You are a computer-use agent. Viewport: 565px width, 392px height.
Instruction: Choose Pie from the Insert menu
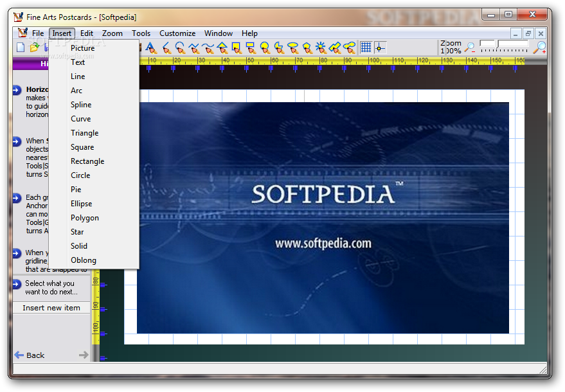click(x=94, y=189)
